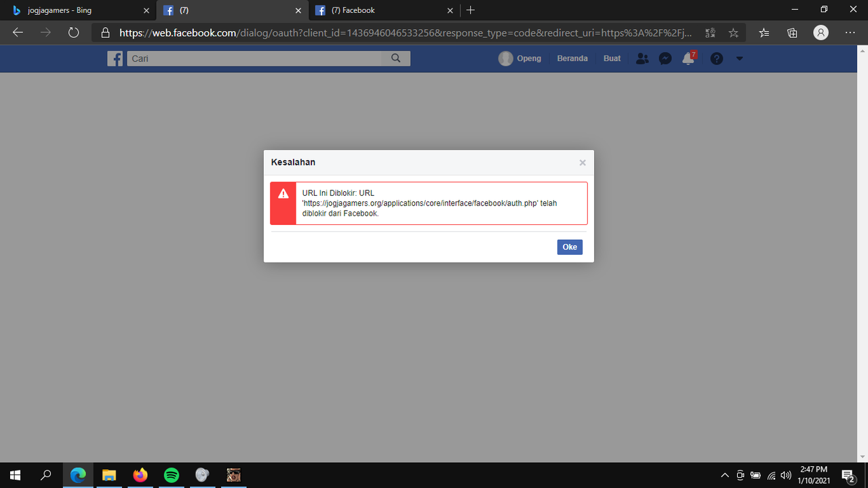Open File Explorer from taskbar
This screenshot has width=868, height=488.
pyautogui.click(x=109, y=475)
